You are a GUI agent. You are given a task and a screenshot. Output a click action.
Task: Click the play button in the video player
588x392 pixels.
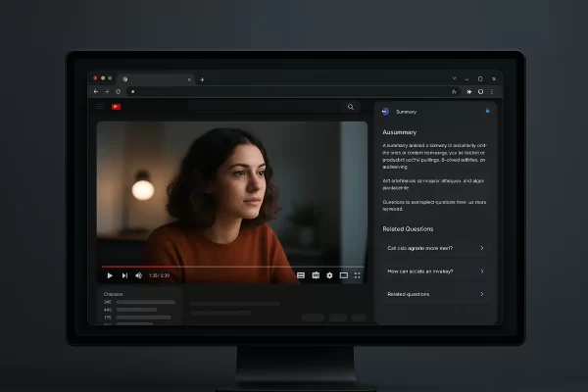coord(110,275)
